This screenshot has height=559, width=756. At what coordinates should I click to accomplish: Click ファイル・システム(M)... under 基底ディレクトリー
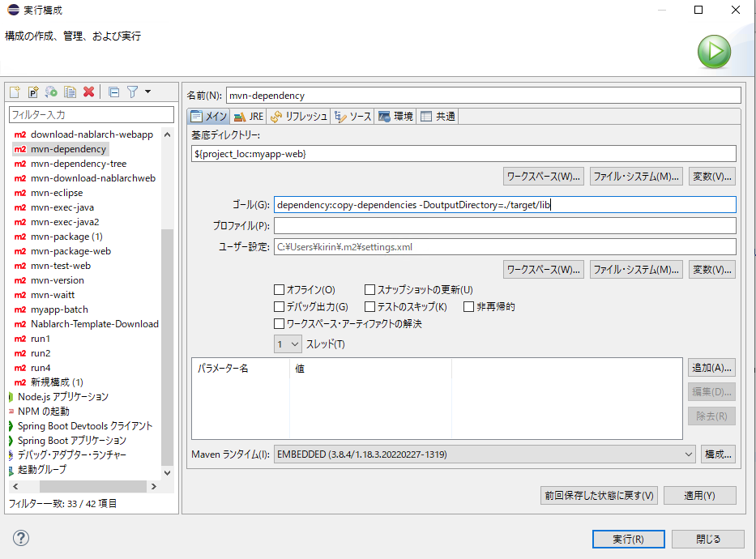636,177
